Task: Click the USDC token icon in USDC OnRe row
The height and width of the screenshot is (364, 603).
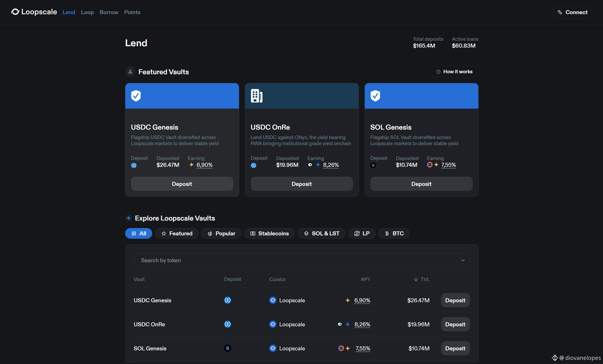Action: point(227,324)
